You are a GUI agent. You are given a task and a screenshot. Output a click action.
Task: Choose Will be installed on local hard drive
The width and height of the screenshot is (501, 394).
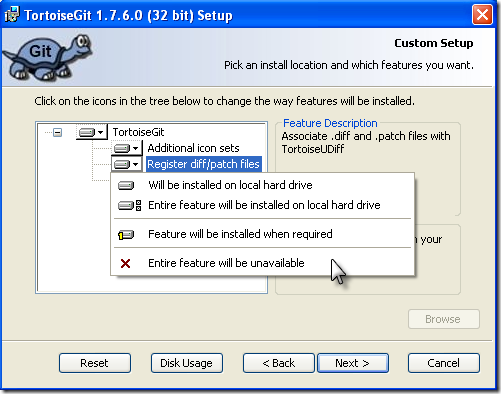click(262, 185)
